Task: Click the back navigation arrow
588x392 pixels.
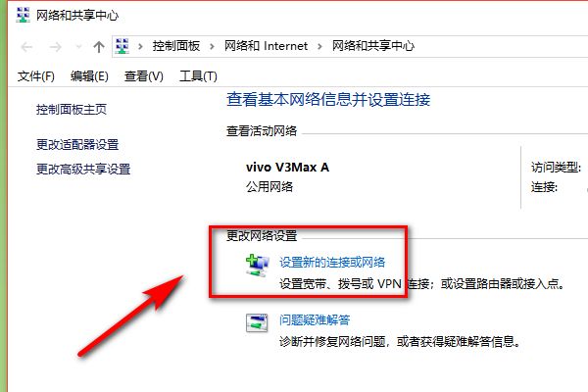Action: pyautogui.click(x=26, y=47)
